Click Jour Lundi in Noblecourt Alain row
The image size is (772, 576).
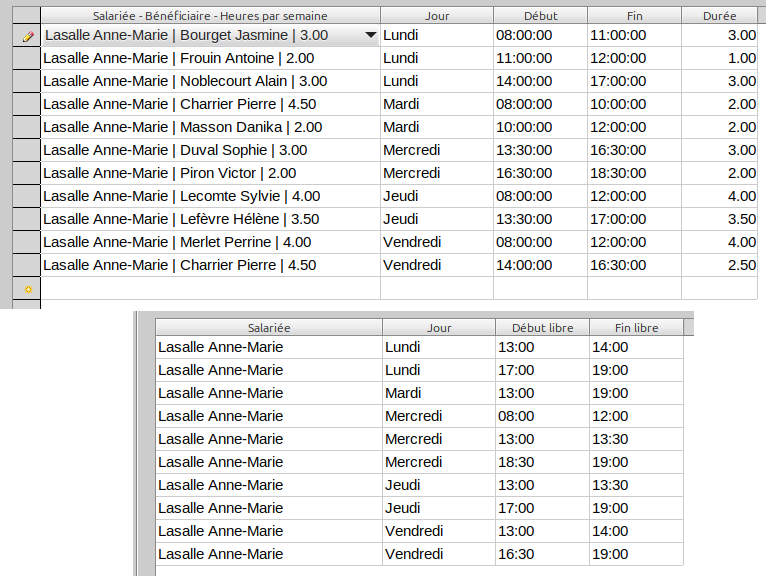[x=437, y=81]
